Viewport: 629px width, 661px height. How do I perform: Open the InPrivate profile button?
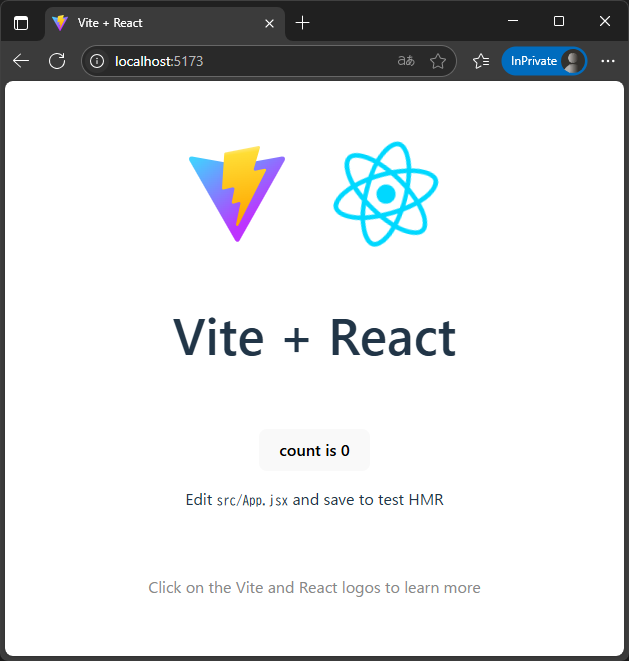coord(544,61)
